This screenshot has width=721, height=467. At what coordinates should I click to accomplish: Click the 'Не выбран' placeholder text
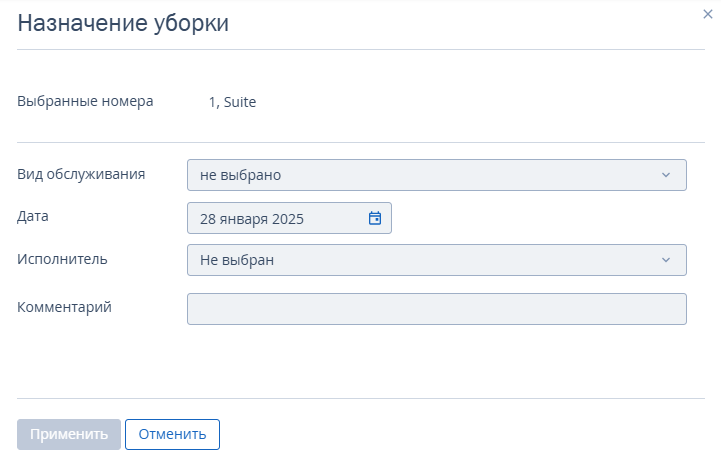point(237,260)
